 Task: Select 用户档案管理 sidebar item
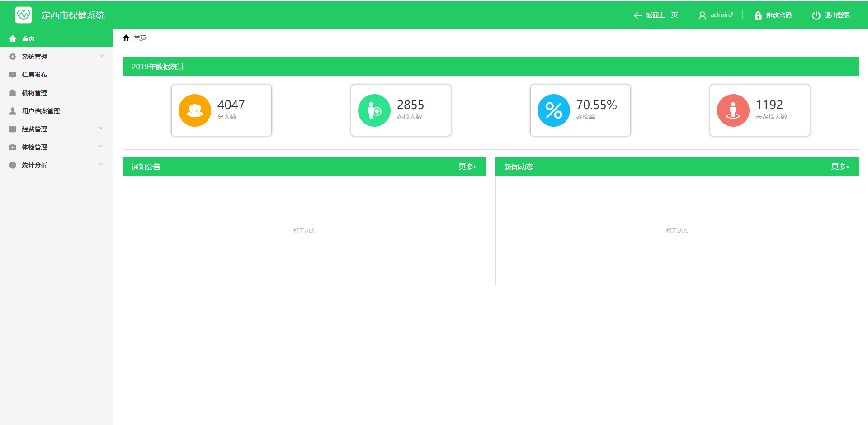(41, 111)
